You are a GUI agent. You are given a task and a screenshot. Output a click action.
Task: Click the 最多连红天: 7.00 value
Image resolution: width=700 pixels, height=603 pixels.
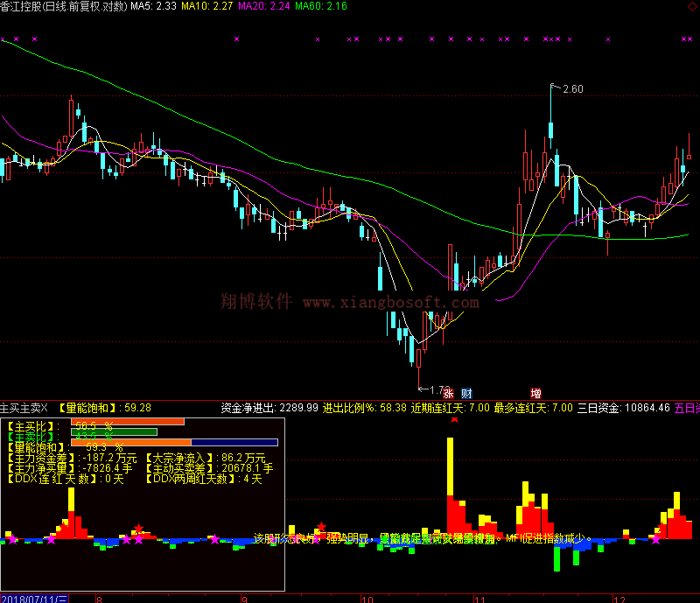(x=533, y=408)
